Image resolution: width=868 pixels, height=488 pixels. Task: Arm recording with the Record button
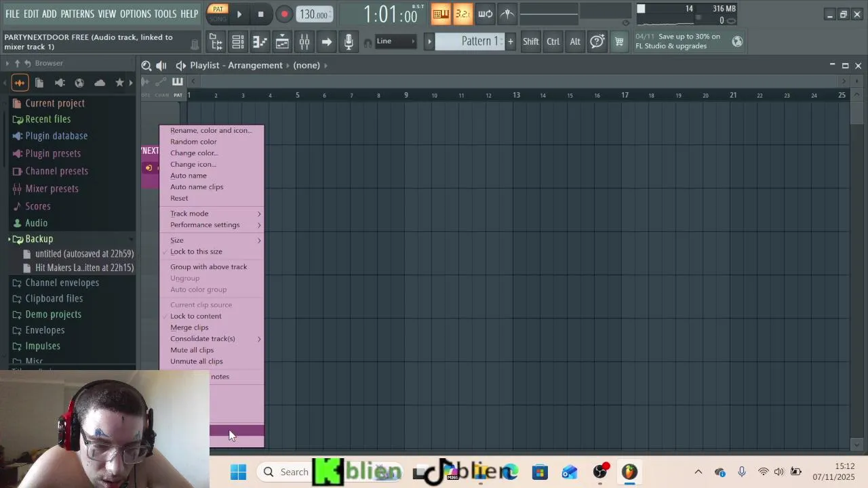coord(284,14)
